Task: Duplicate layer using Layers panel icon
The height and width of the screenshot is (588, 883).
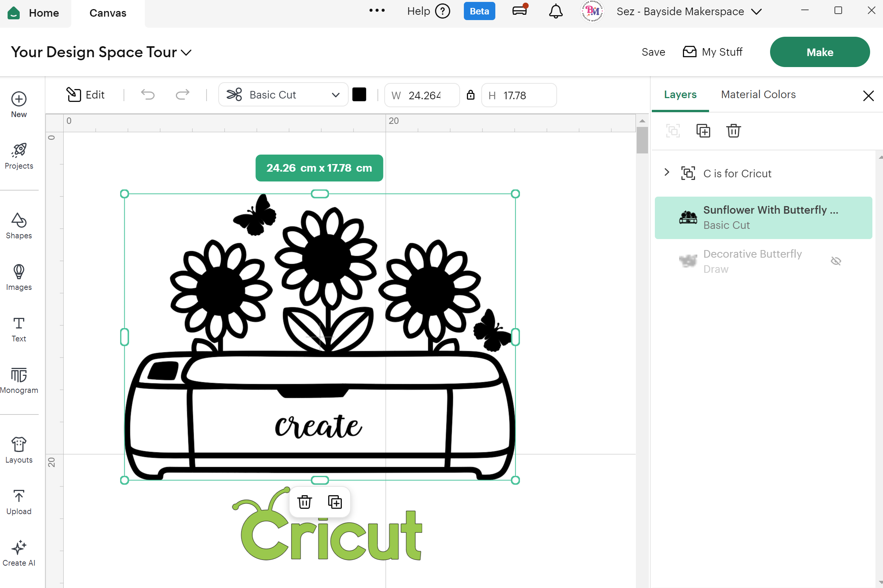Action: click(703, 131)
